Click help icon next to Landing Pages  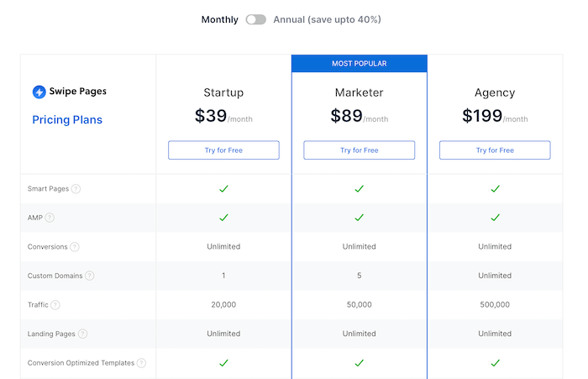coord(82,334)
